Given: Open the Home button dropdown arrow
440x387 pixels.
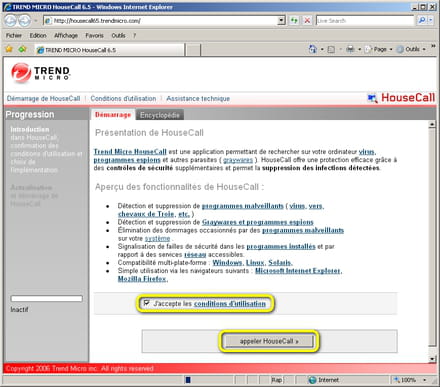Looking at the screenshot, I should [x=322, y=49].
